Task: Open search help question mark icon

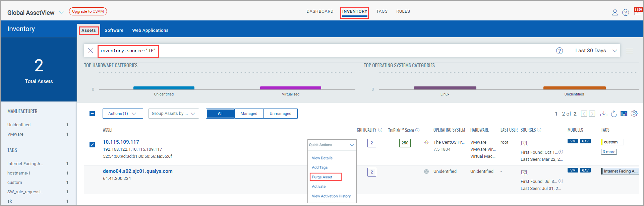Action: tap(560, 51)
